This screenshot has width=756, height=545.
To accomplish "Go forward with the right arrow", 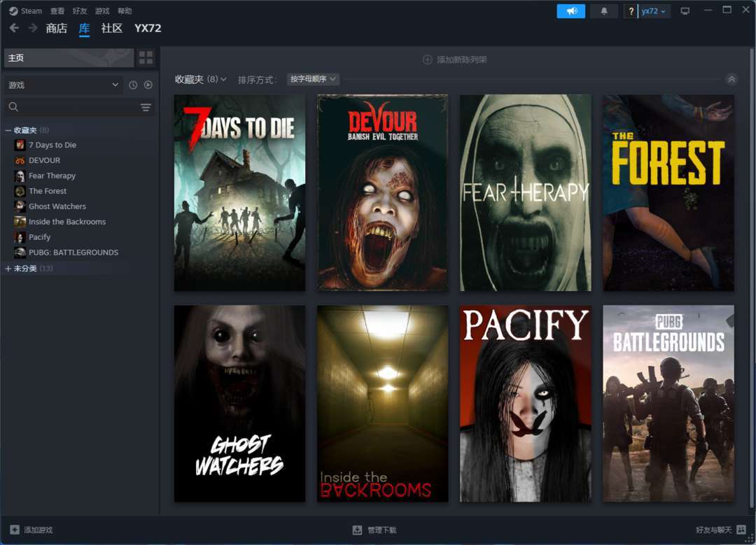I will coord(33,29).
